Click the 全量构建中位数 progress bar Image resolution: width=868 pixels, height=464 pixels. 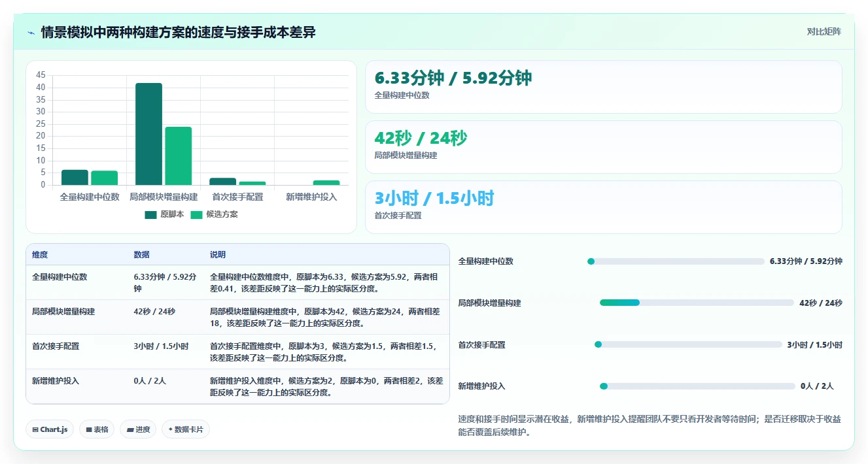[676, 261]
